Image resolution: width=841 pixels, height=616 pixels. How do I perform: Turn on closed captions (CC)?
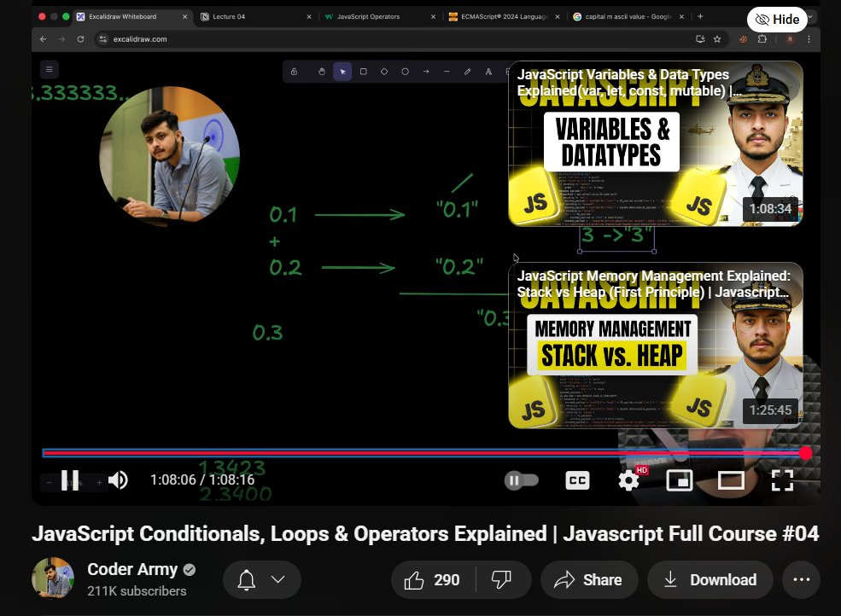click(x=577, y=480)
